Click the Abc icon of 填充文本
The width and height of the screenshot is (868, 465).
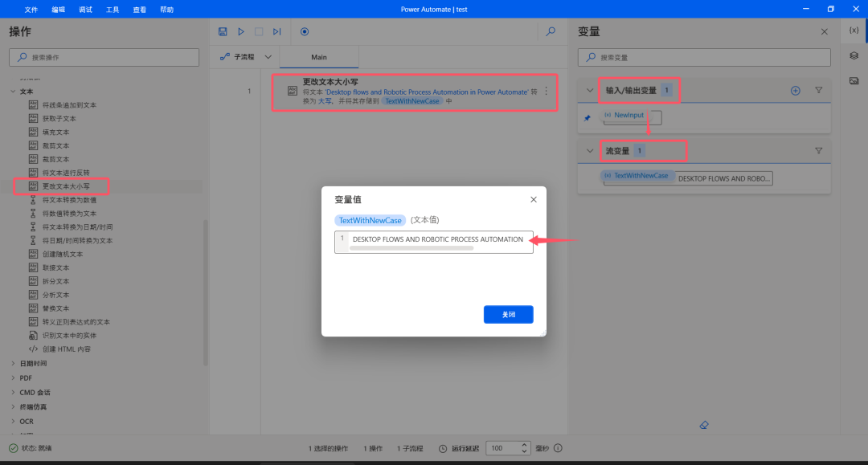[x=33, y=132]
